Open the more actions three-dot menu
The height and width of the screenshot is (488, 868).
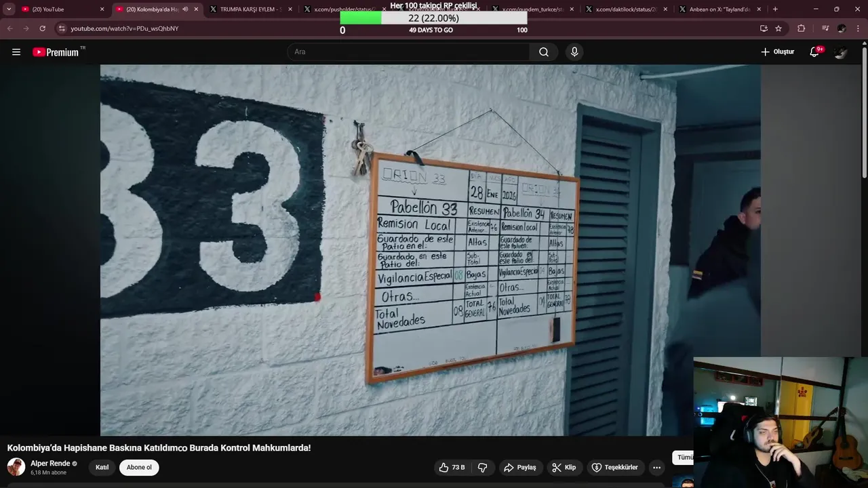click(656, 468)
